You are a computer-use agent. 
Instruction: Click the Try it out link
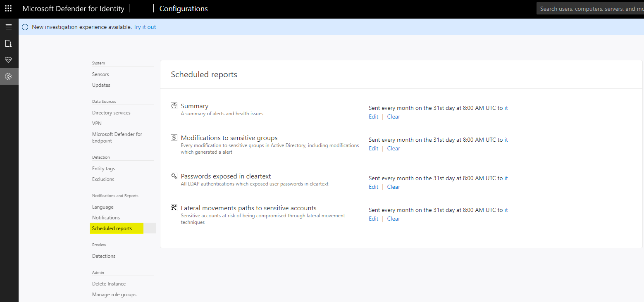[145, 27]
